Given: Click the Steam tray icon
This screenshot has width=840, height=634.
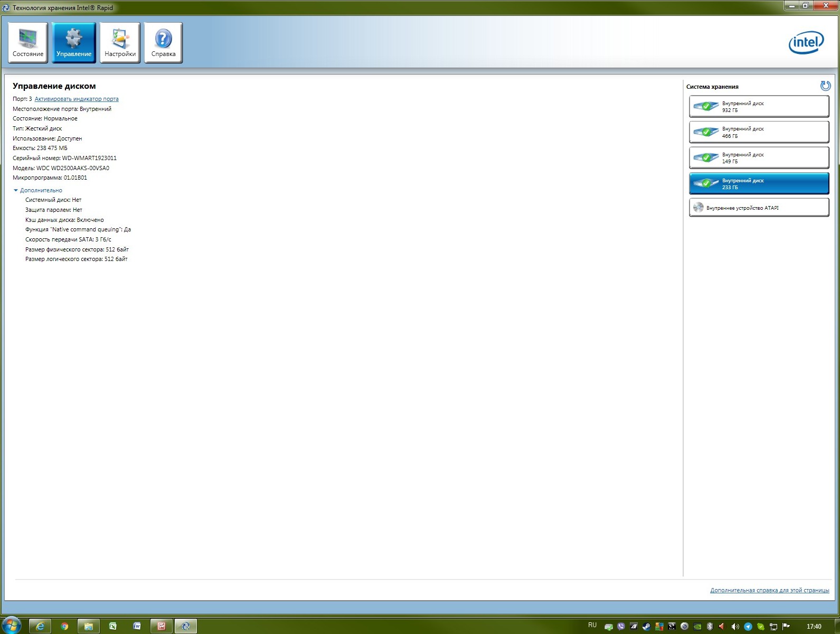Looking at the screenshot, I should (647, 626).
